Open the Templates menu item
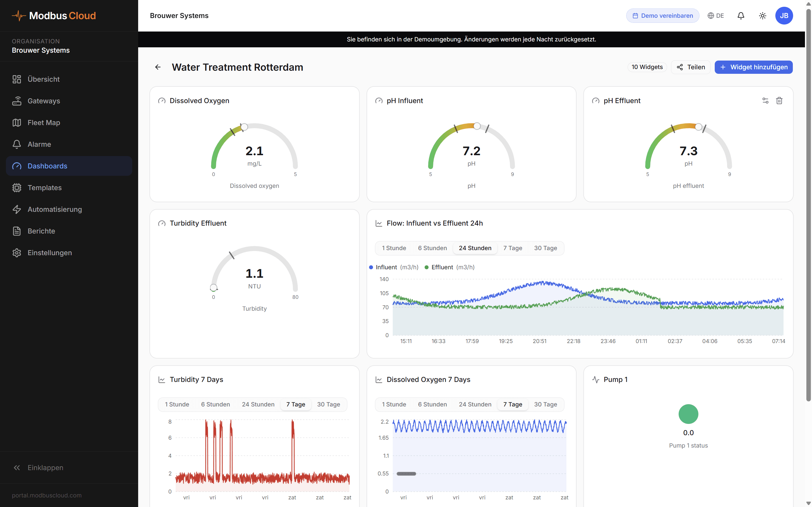 [44, 187]
